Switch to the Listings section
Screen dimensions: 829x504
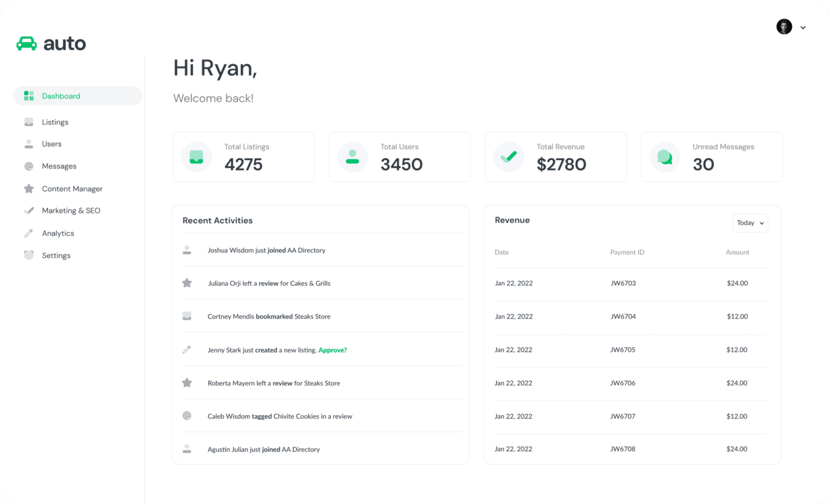55,122
